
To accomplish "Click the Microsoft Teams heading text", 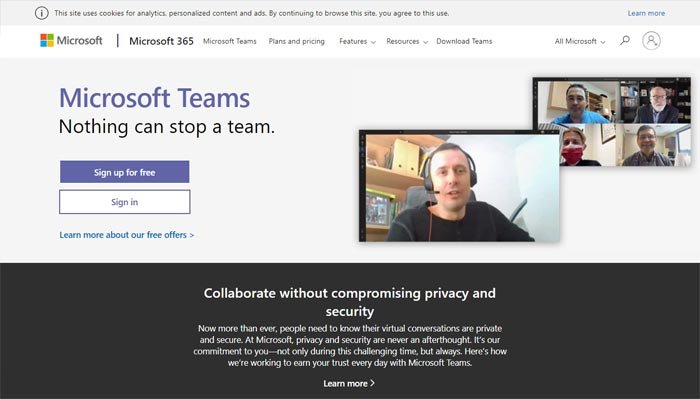I will 154,98.
